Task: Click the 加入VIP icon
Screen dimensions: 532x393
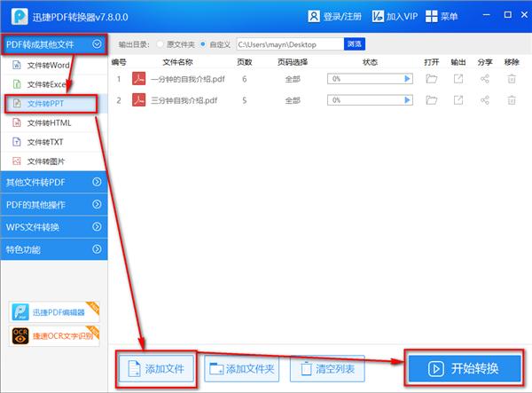Action: click(x=378, y=16)
